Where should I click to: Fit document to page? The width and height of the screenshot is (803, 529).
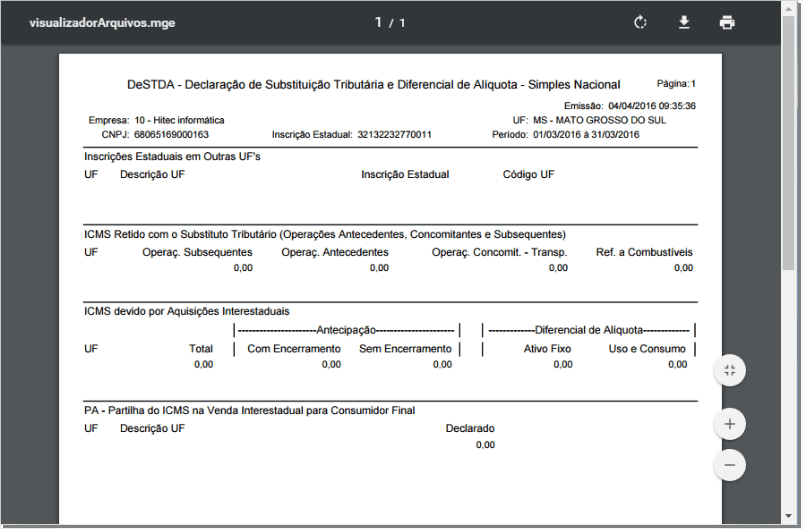pos(730,371)
